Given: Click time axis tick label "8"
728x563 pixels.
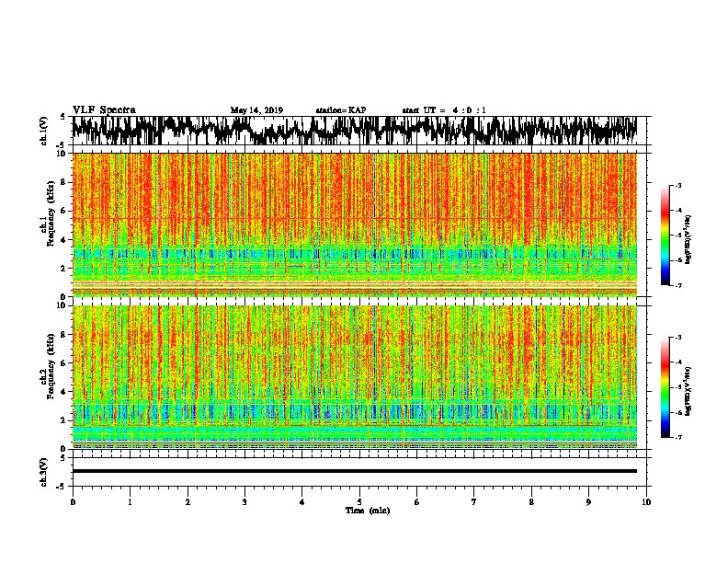Looking at the screenshot, I should coord(531,501).
